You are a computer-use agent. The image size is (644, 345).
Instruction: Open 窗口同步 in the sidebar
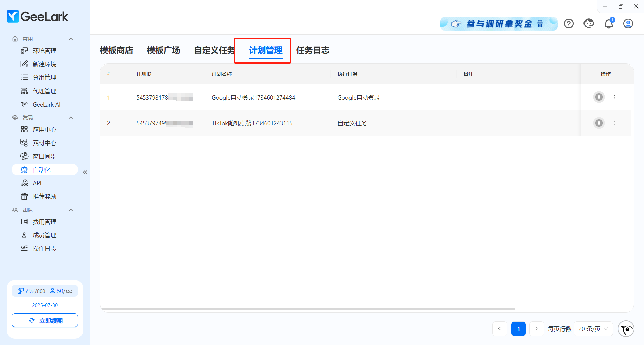[44, 157]
